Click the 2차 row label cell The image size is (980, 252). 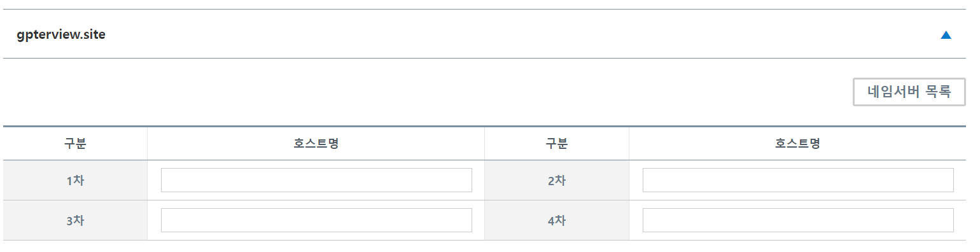pos(557,180)
